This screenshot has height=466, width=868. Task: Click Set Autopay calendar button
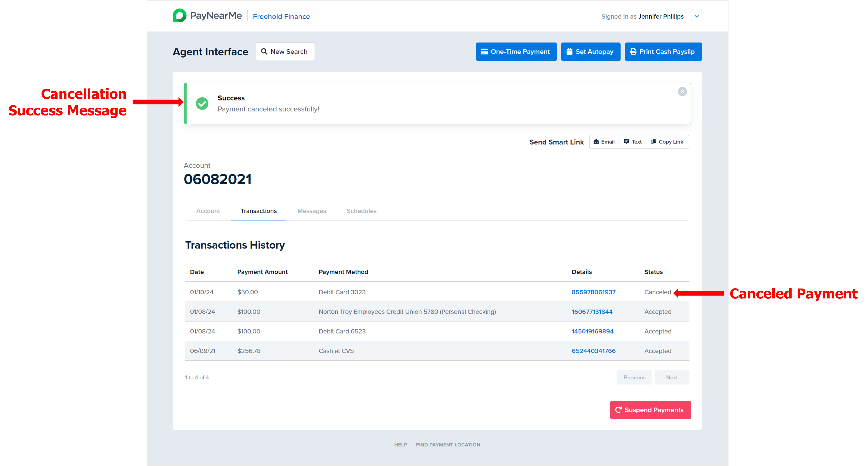point(590,51)
